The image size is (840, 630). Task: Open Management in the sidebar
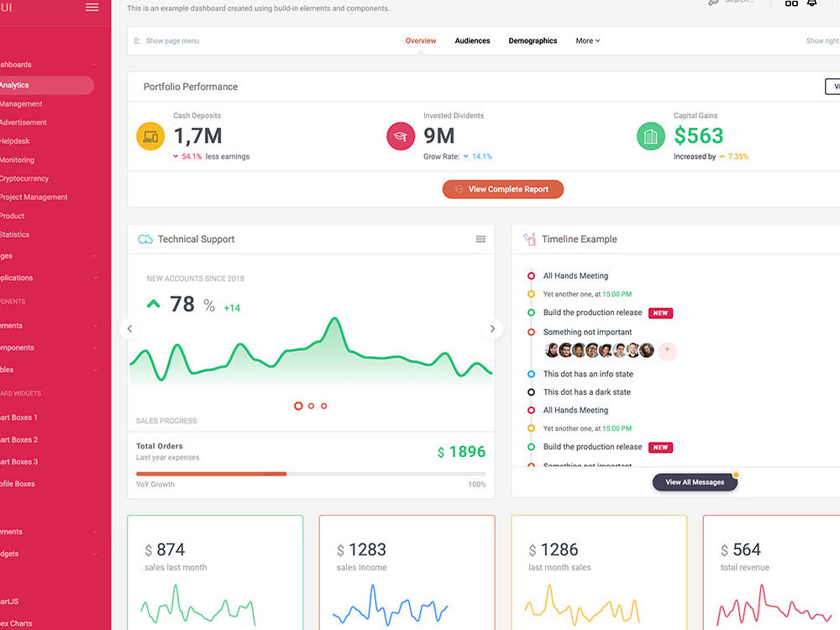(21, 104)
